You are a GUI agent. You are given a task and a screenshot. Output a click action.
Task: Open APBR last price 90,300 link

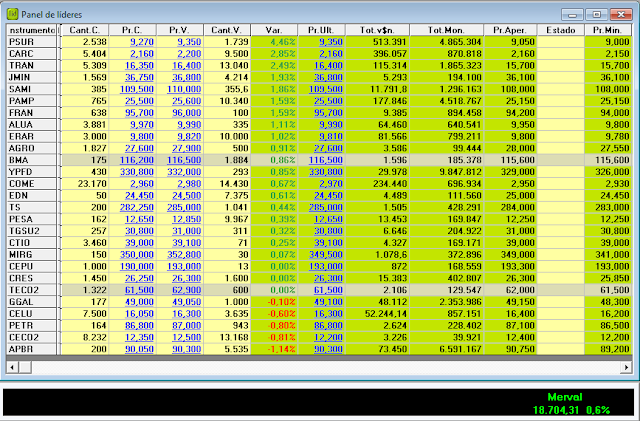328,350
